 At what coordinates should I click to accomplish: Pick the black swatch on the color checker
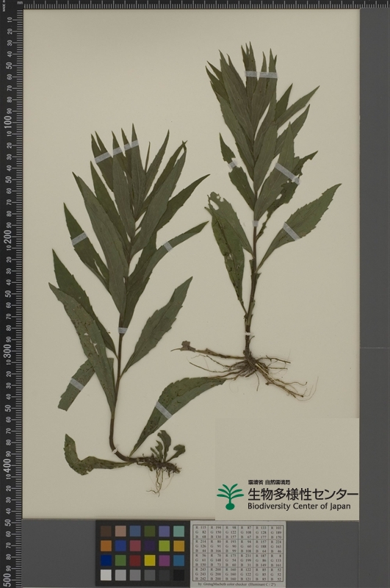[x=178, y=575]
